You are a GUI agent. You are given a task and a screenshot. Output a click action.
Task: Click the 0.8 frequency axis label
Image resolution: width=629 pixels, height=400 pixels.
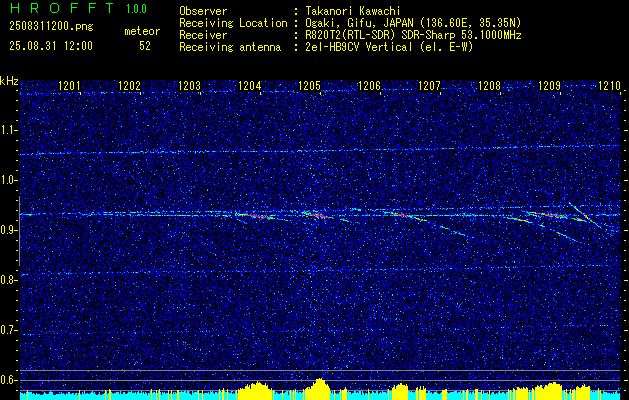point(8,280)
